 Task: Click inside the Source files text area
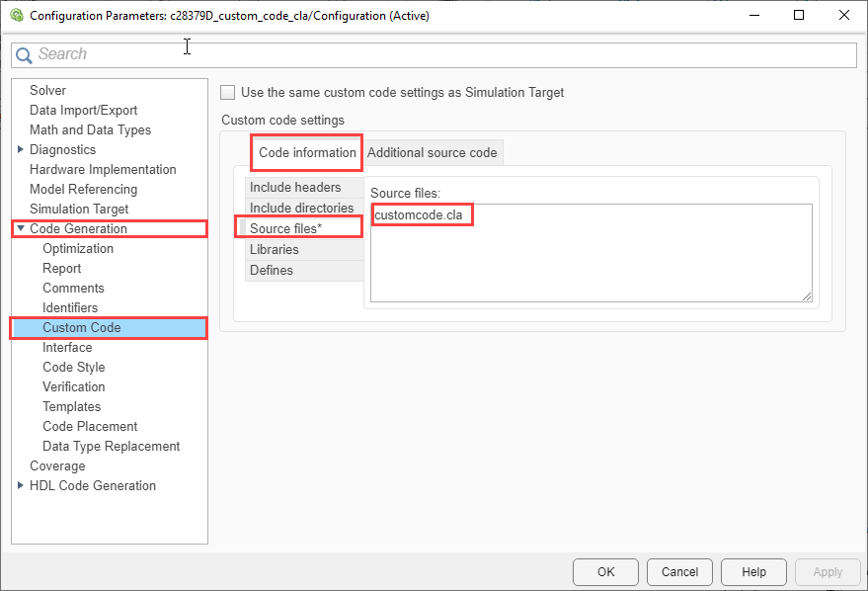tap(591, 262)
